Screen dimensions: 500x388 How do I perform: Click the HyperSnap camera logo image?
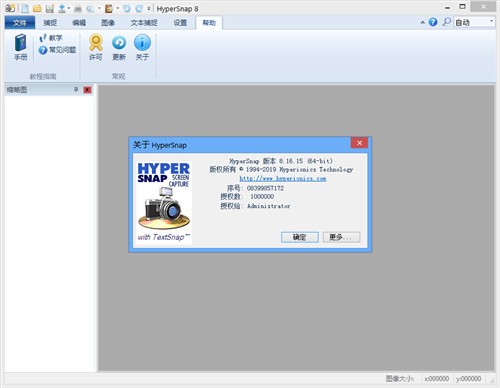164,203
